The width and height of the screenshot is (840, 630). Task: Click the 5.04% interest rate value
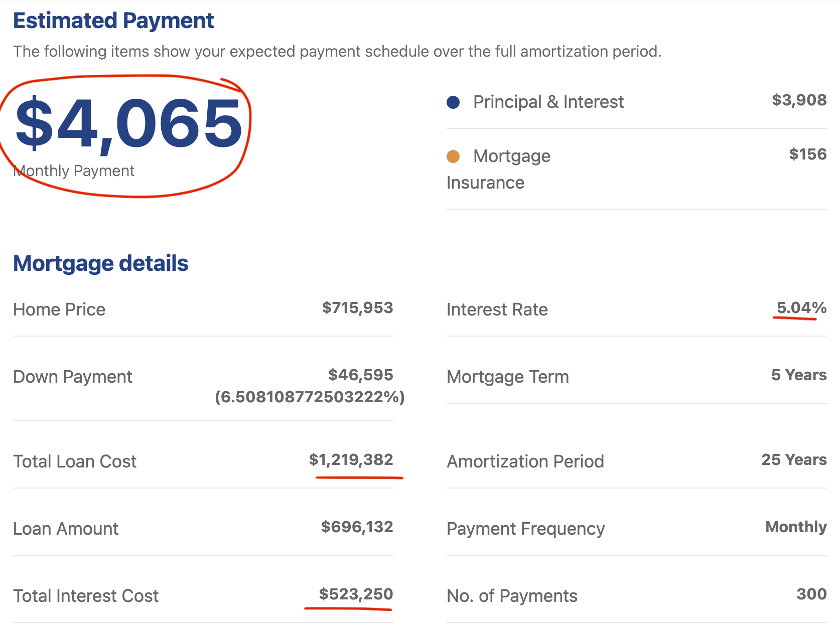(801, 307)
